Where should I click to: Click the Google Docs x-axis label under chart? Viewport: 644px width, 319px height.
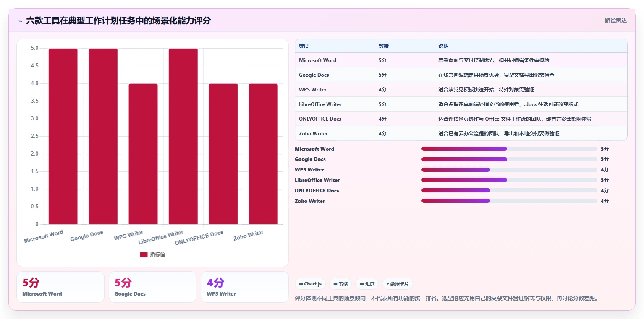[87, 236]
